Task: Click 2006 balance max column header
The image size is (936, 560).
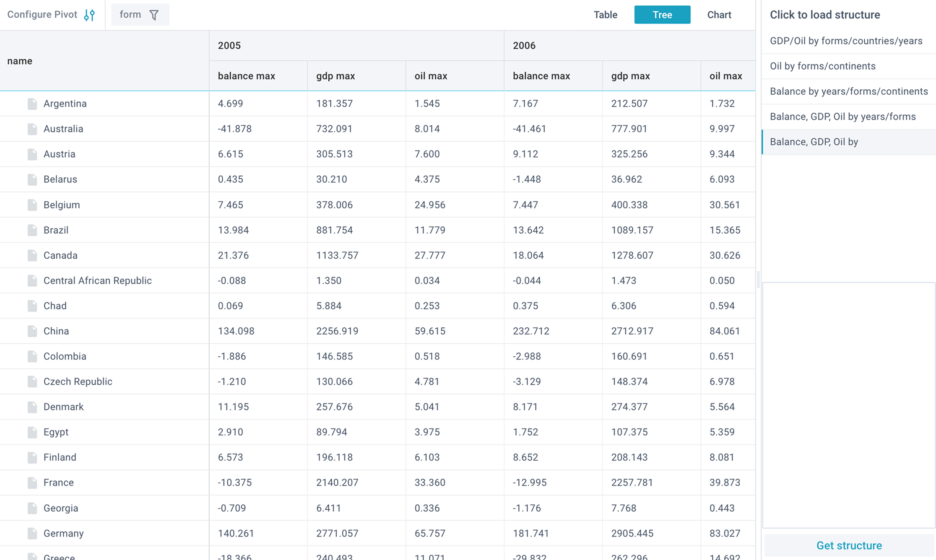Action: click(x=553, y=76)
